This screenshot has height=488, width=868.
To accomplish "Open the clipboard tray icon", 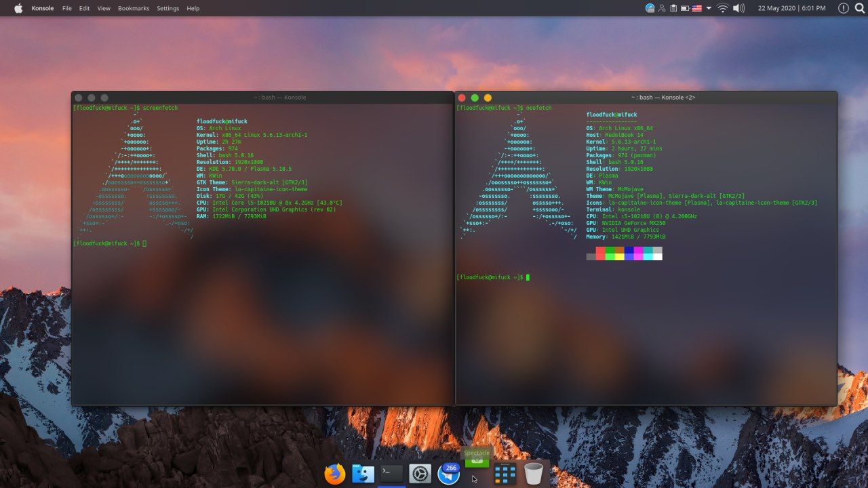I will pyautogui.click(x=673, y=8).
